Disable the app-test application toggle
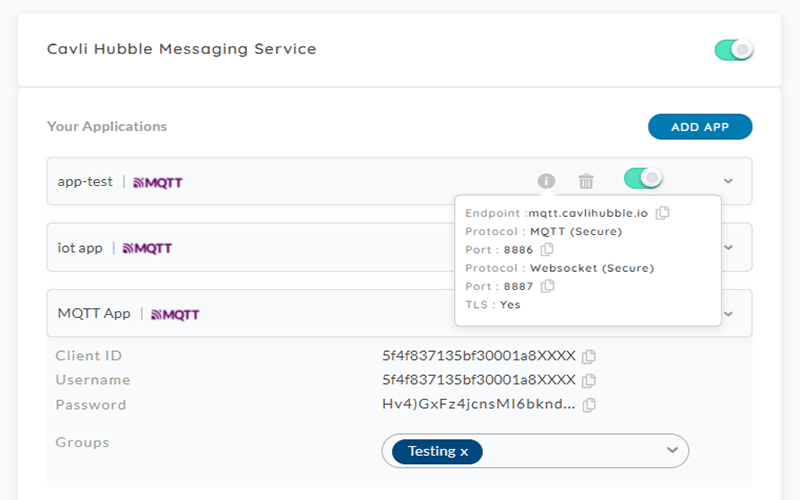Viewport: 800px width, 500px height. (643, 179)
